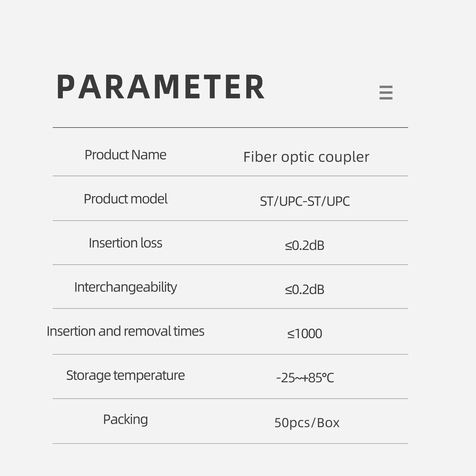
Task: Click the divider line below the Packing row
Action: click(x=230, y=444)
